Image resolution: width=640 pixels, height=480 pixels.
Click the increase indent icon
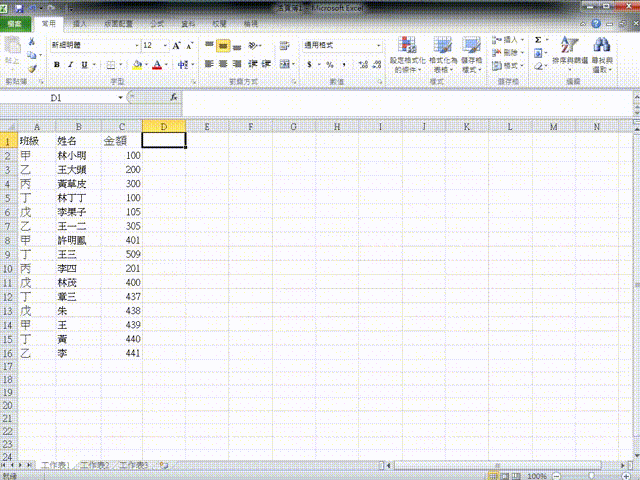(x=266, y=64)
